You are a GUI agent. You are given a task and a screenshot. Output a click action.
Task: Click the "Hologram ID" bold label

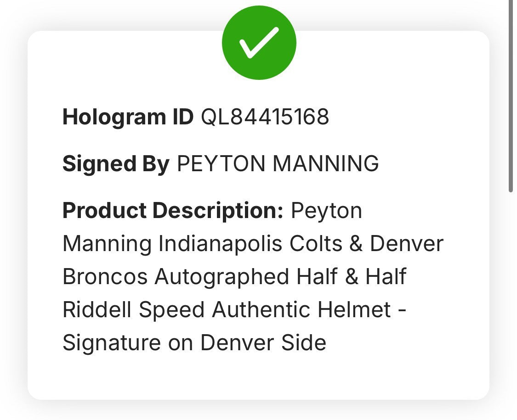click(x=128, y=117)
